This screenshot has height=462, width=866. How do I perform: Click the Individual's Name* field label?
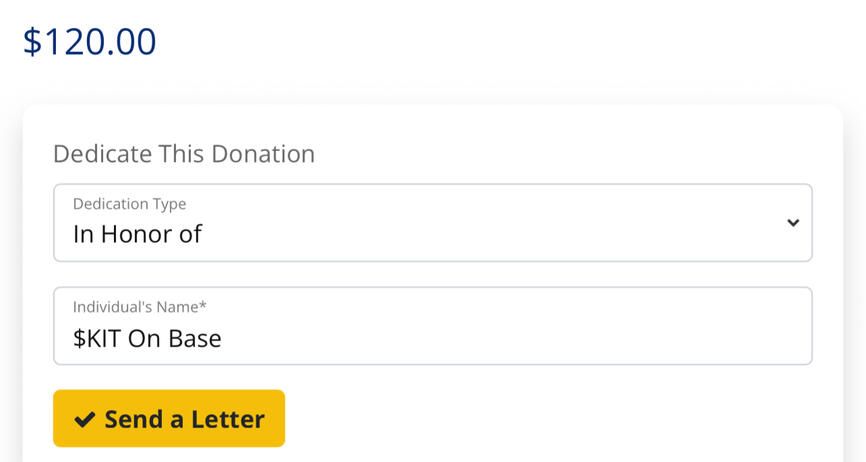click(139, 307)
